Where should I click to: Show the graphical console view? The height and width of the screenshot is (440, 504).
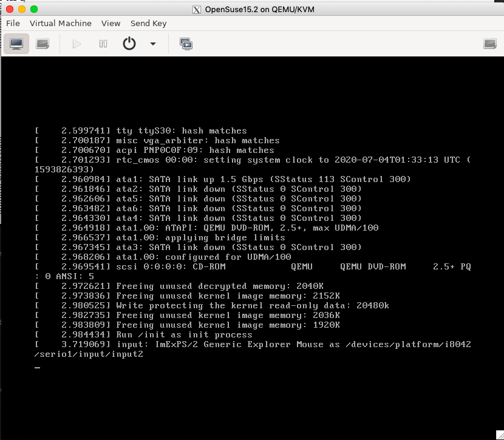click(x=16, y=44)
